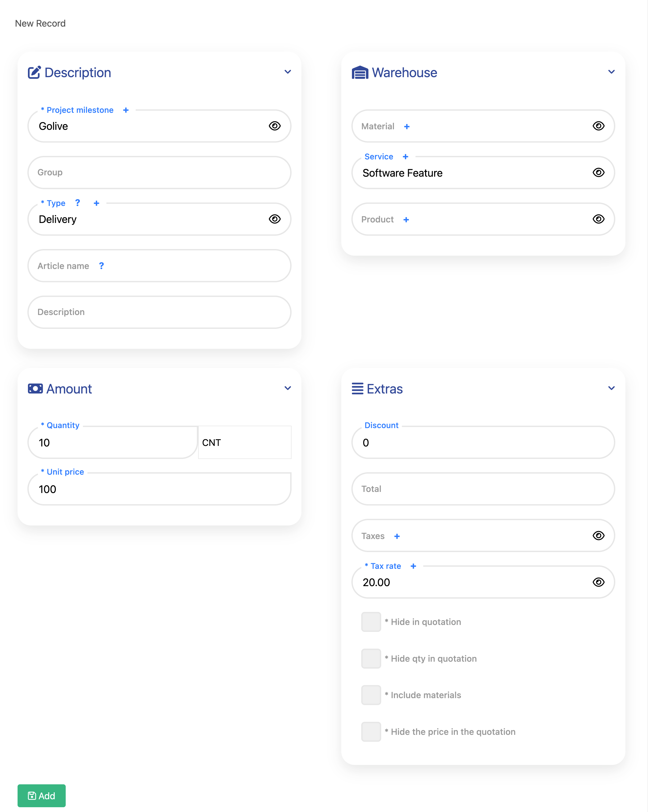The height and width of the screenshot is (812, 648).
Task: Tick the Include materials checkbox
Action: point(371,695)
